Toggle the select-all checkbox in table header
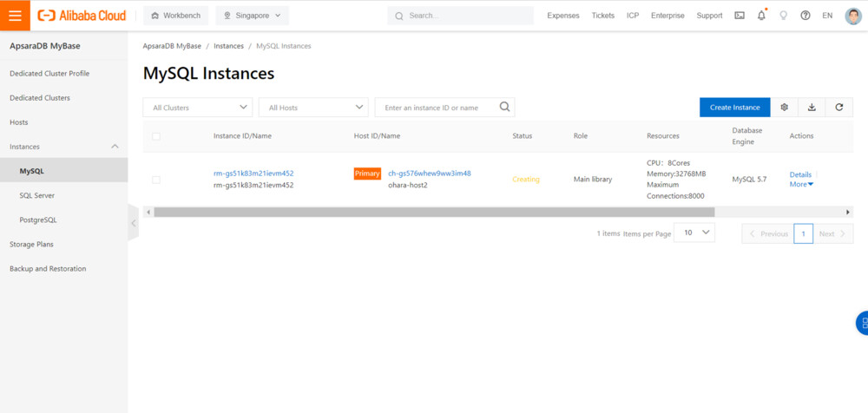Viewport: 868px width, 413px height. point(156,136)
